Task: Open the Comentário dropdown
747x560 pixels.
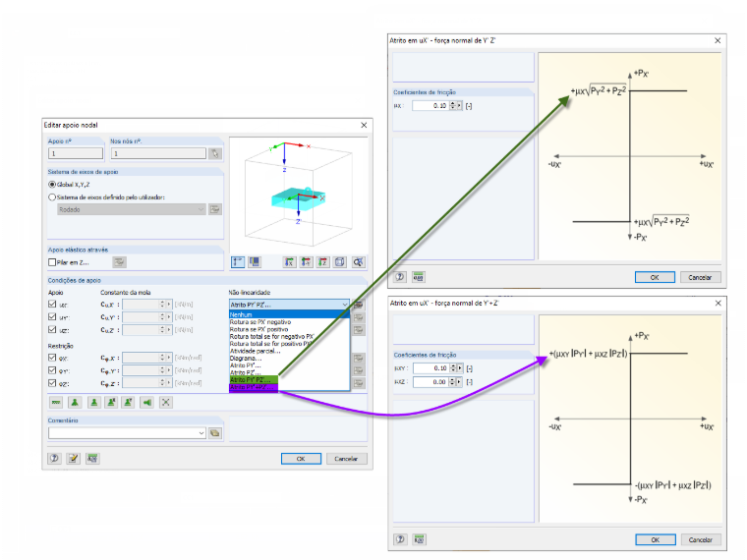Action: 201,433
